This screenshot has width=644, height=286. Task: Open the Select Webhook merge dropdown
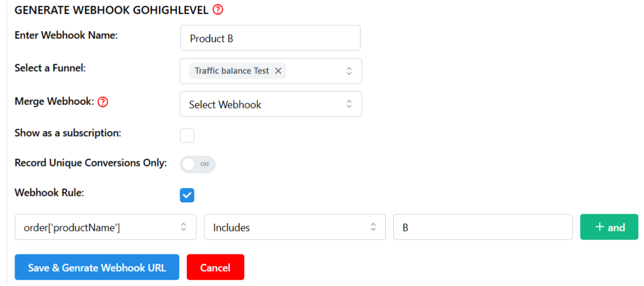[x=271, y=104]
